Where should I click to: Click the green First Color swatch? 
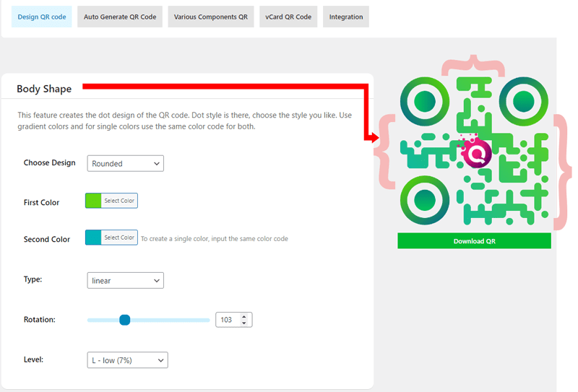(93, 200)
